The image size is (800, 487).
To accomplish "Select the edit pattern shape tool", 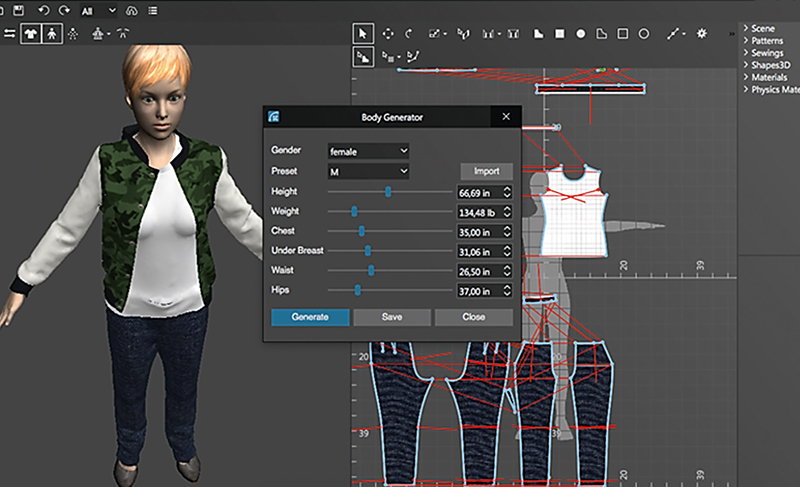I will coord(363,57).
